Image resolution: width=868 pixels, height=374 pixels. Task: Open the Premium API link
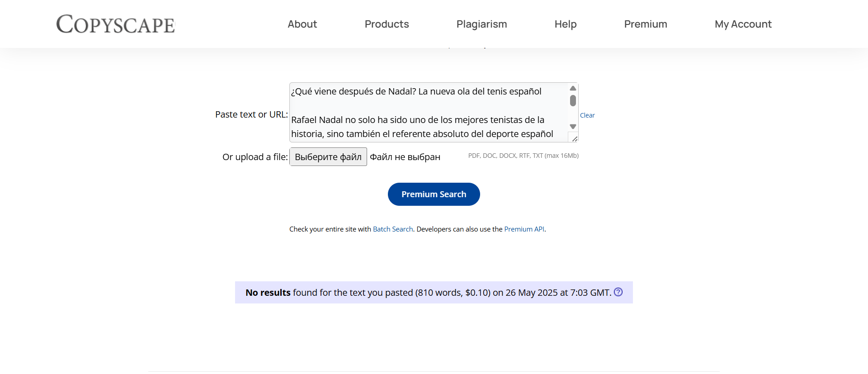pyautogui.click(x=524, y=229)
